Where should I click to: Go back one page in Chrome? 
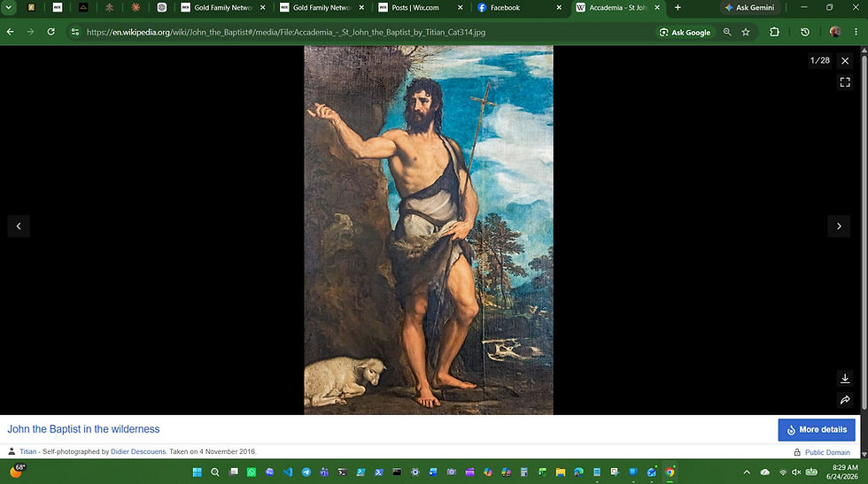[x=10, y=32]
